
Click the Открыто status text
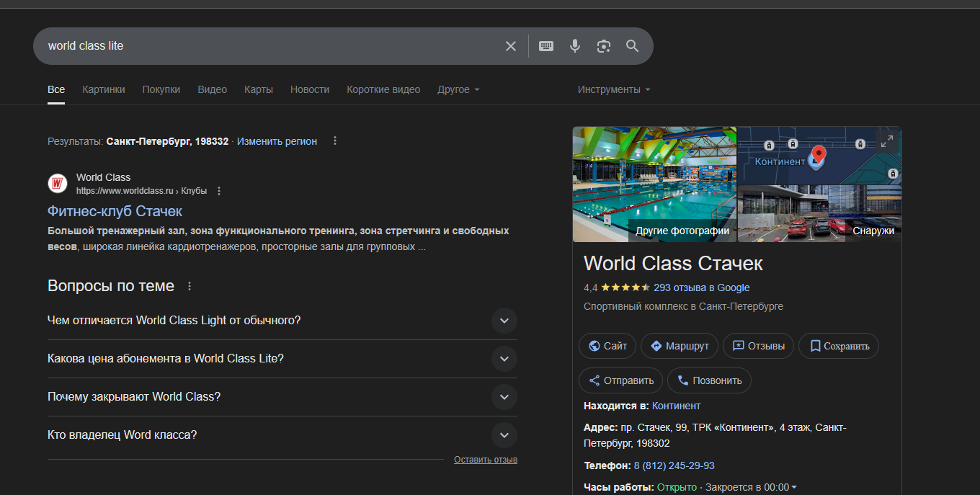click(677, 487)
